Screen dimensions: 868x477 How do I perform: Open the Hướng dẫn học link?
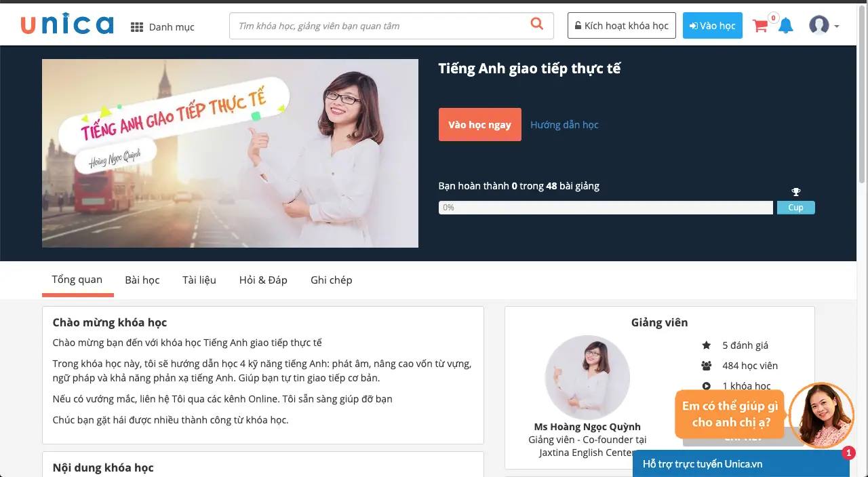[564, 124]
